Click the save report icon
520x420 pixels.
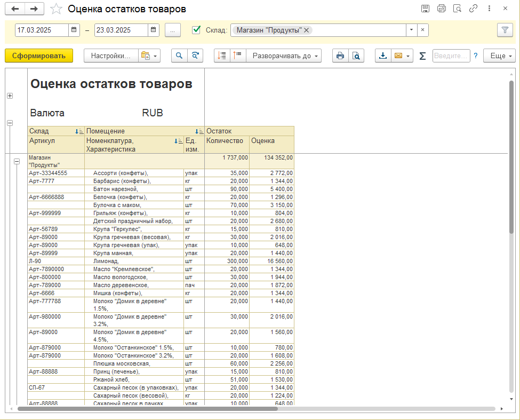(425, 9)
